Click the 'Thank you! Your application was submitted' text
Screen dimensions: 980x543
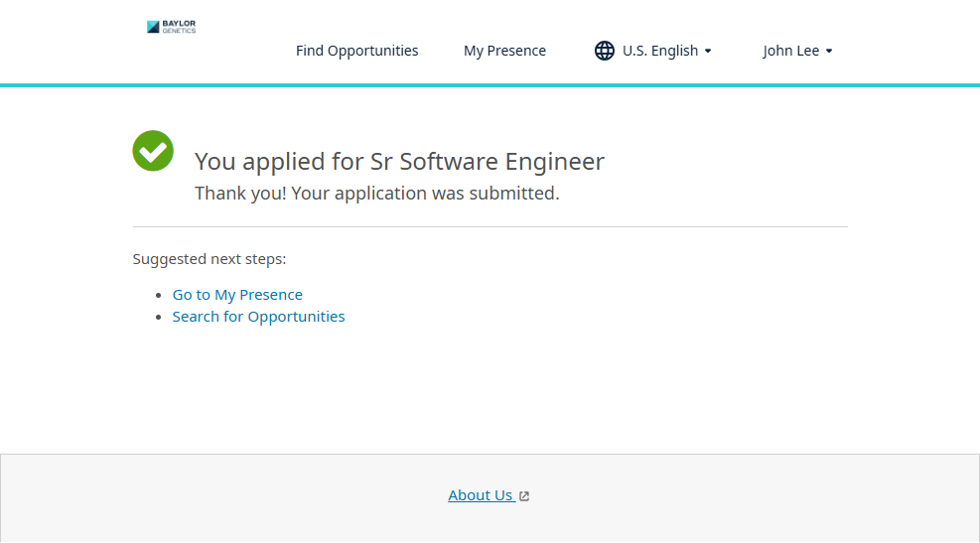376,194
